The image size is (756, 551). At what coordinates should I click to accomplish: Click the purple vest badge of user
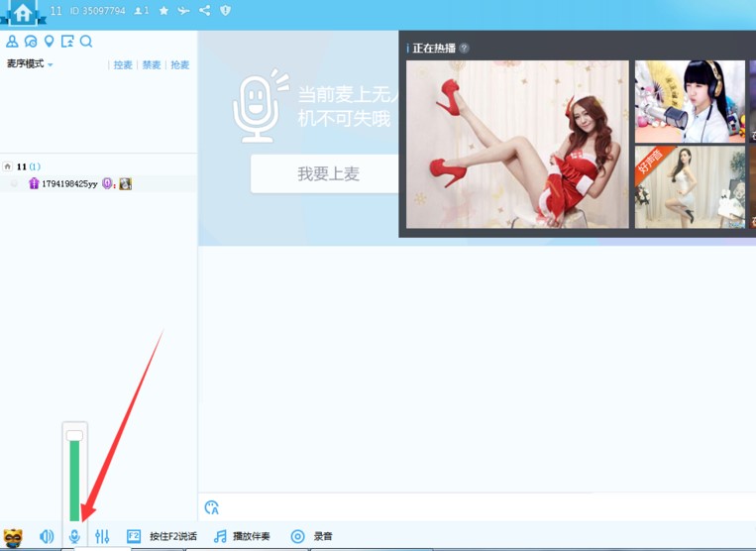tap(34, 183)
